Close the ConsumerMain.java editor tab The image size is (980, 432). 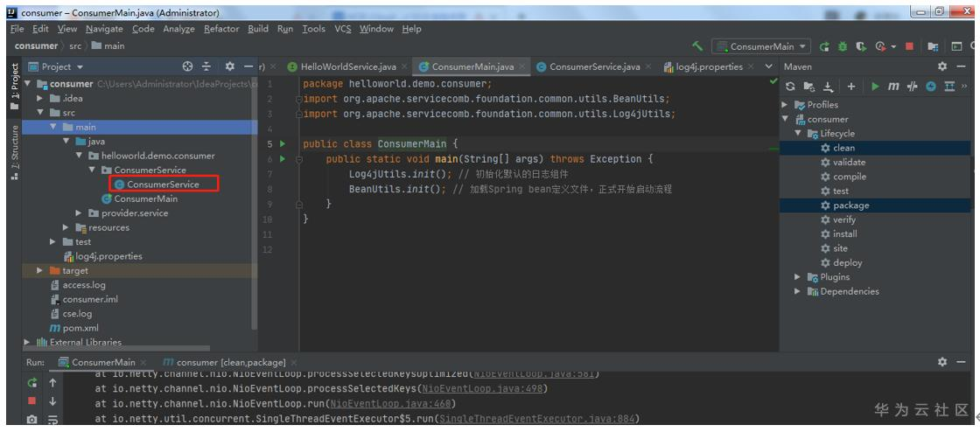(x=521, y=66)
